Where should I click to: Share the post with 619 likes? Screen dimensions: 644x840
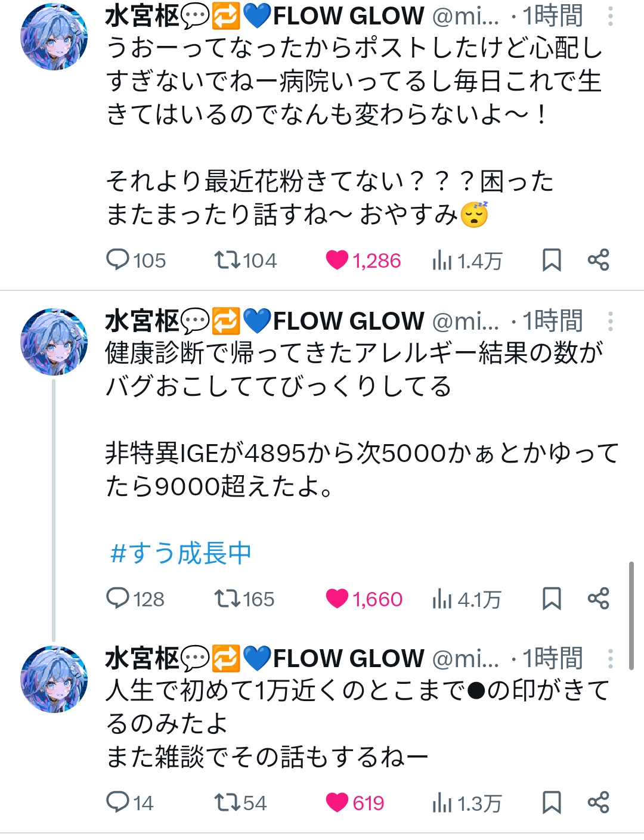598,802
